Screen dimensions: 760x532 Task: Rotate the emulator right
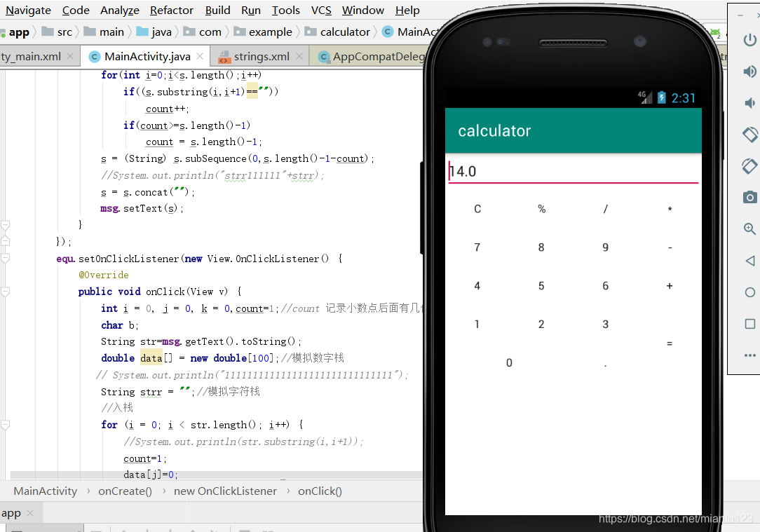[749, 165]
